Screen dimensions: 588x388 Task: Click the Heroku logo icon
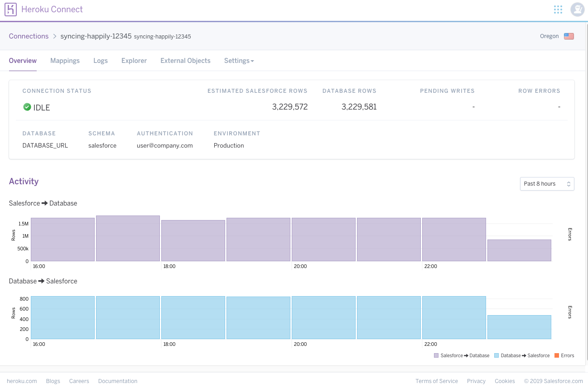[x=11, y=9]
